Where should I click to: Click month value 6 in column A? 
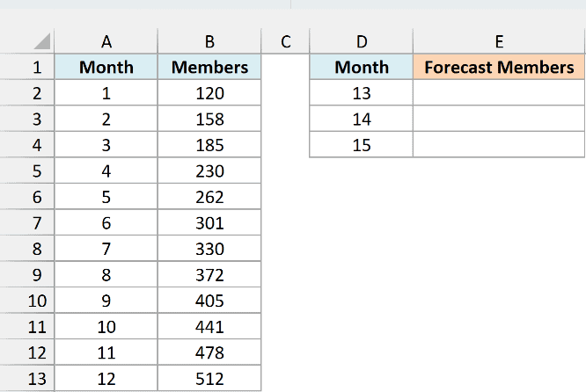tap(106, 222)
